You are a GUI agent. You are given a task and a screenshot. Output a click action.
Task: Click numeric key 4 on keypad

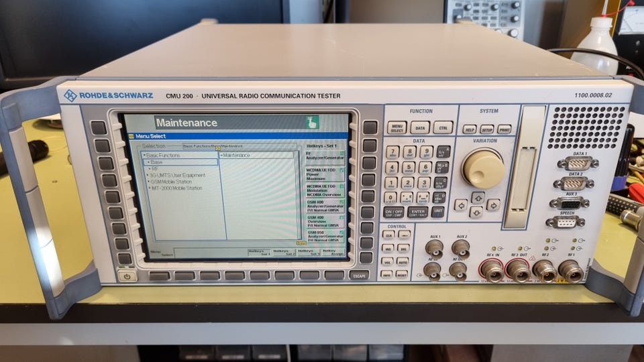[391, 168]
